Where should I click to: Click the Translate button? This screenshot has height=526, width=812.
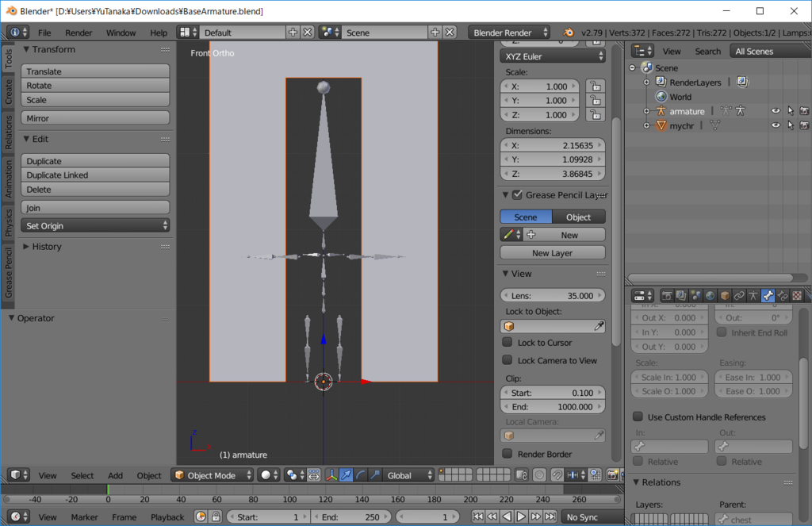pos(95,71)
